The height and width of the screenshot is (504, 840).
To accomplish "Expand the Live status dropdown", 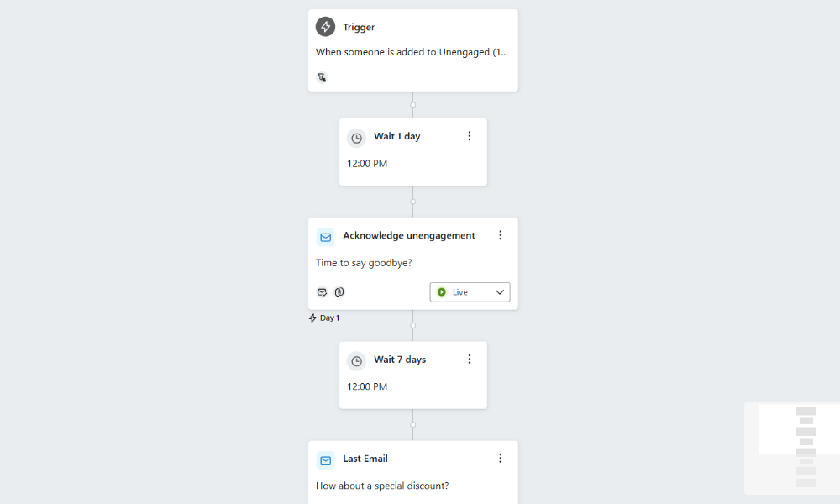I will point(500,292).
